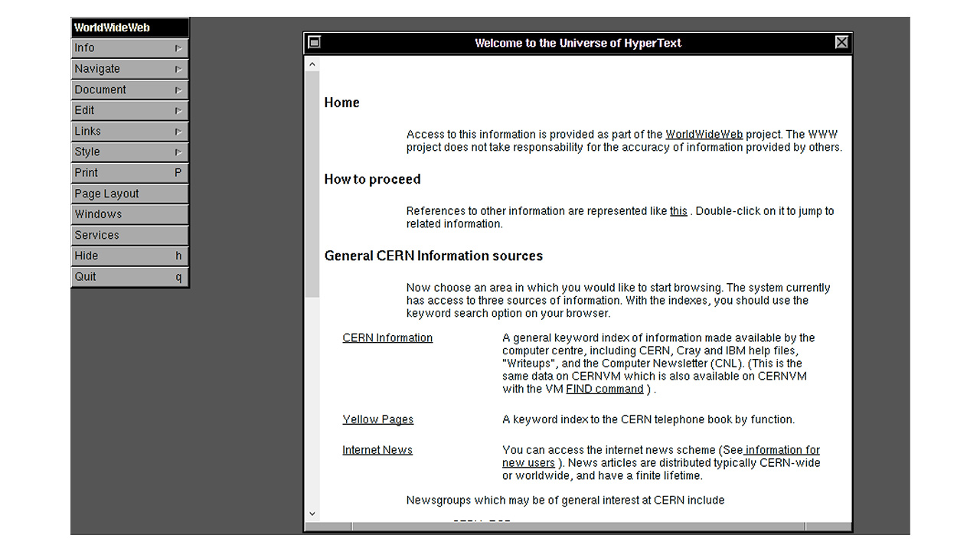Click the miniaturize icon in the title bar

pos(314,43)
